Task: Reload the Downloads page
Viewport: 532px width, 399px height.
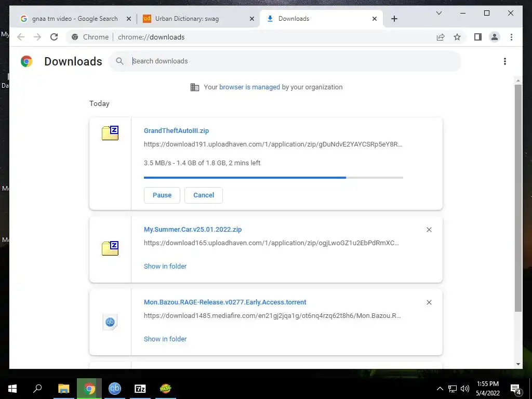Action: click(54, 37)
